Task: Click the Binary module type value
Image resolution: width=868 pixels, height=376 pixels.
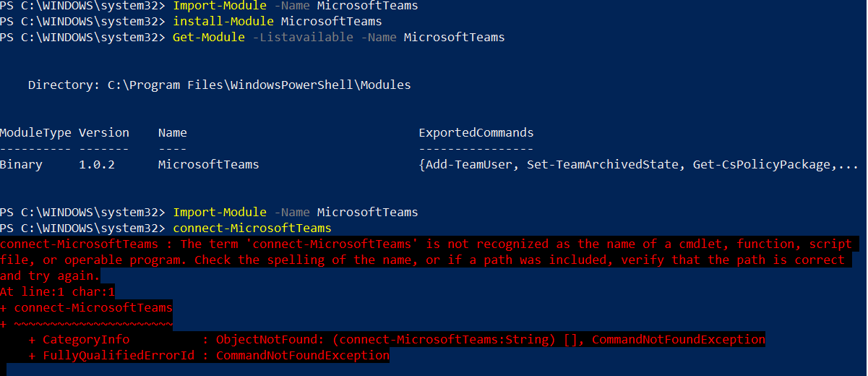Action: [x=22, y=165]
